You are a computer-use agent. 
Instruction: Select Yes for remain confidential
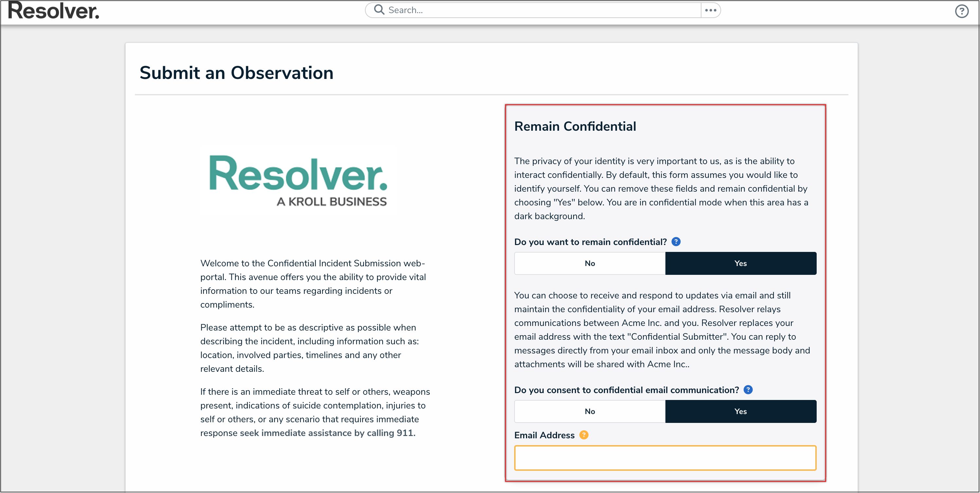[x=740, y=263]
